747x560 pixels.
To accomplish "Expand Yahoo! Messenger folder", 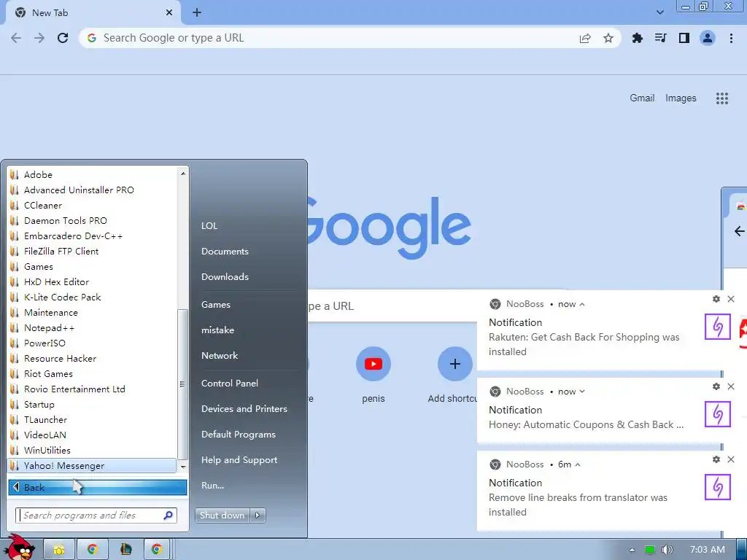I will pyautogui.click(x=93, y=466).
